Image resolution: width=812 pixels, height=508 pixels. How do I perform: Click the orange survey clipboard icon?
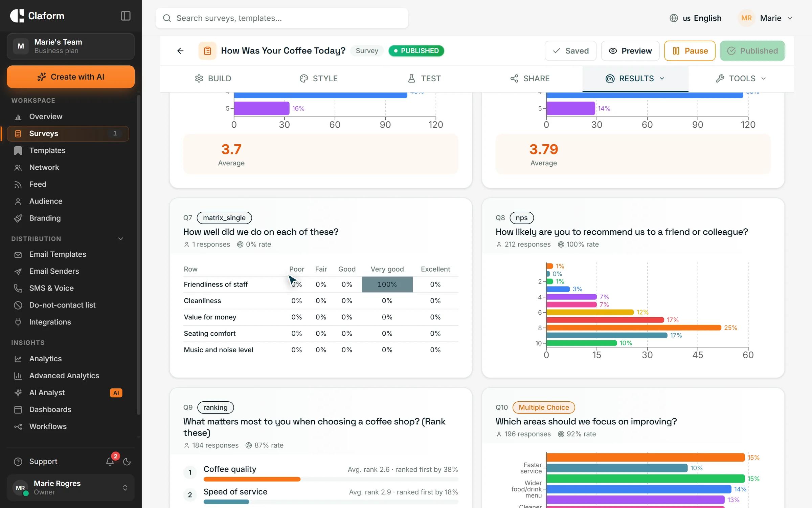tap(207, 51)
